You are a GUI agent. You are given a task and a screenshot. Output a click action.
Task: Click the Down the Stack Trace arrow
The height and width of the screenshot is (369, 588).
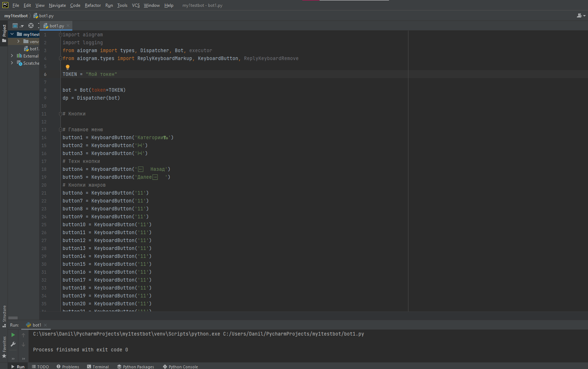coord(23,344)
